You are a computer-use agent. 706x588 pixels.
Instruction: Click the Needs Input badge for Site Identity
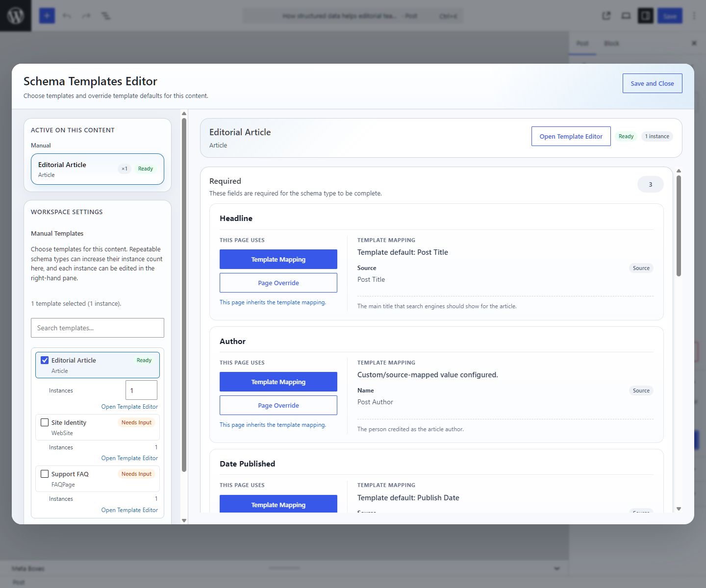pyautogui.click(x=136, y=422)
